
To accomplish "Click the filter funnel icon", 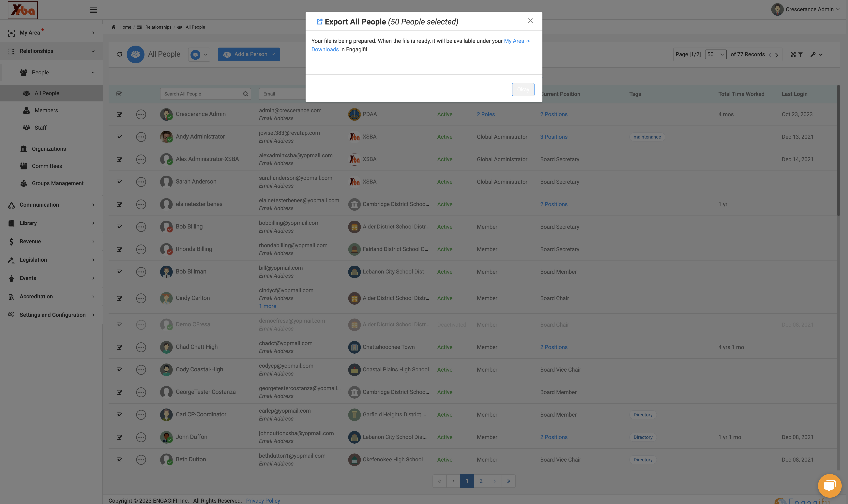I will tap(800, 54).
